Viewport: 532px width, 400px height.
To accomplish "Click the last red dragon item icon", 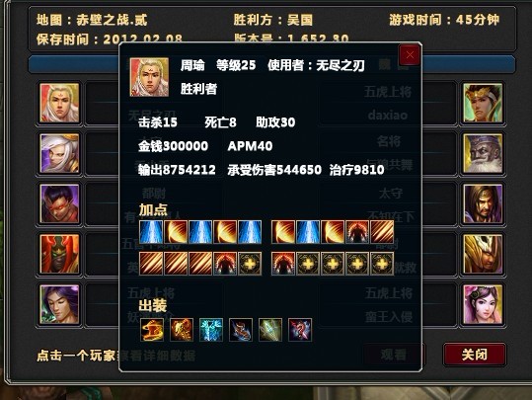I will coord(300,330).
